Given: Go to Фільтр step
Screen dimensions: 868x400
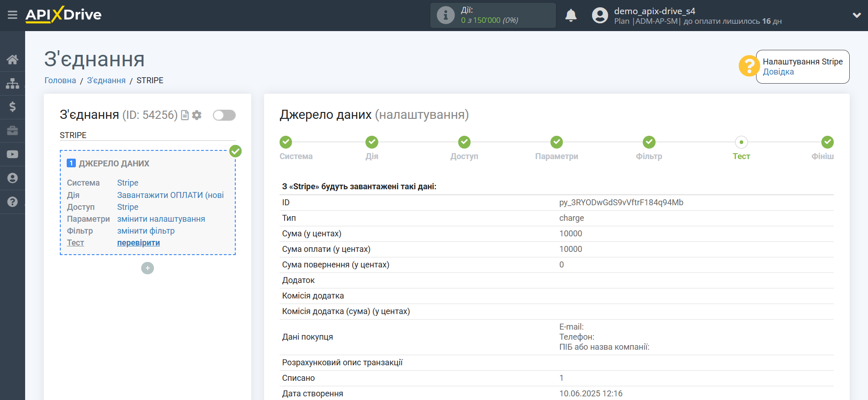Looking at the screenshot, I should coord(649,156).
